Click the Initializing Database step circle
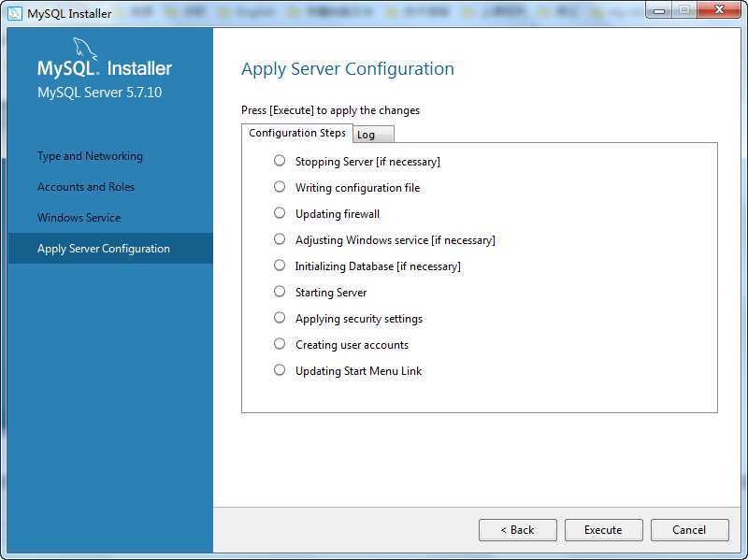Screen dimensions: 748x560 pyautogui.click(x=280, y=266)
